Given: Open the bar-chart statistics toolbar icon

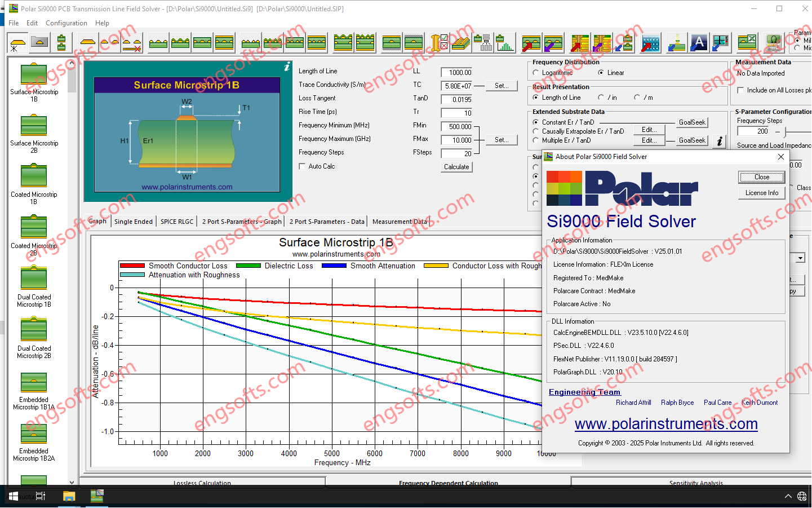Looking at the screenshot, I should (505, 42).
